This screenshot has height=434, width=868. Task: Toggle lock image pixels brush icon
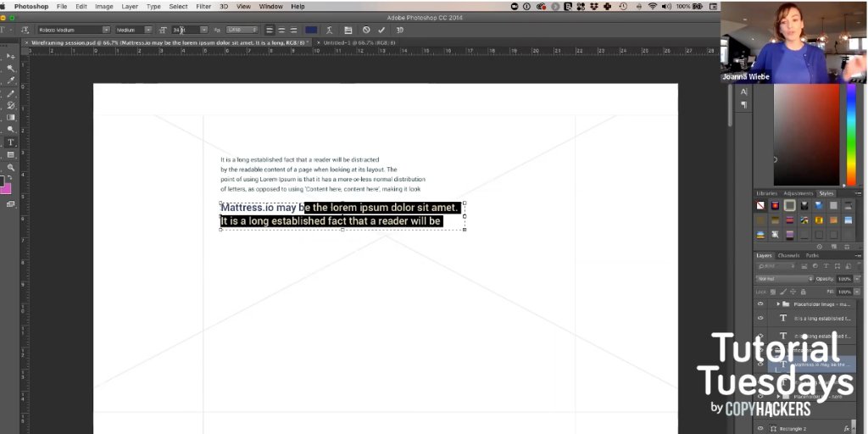782,292
